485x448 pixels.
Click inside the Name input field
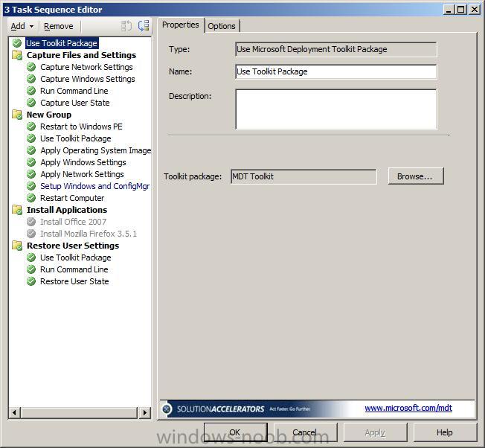pyautogui.click(x=336, y=71)
